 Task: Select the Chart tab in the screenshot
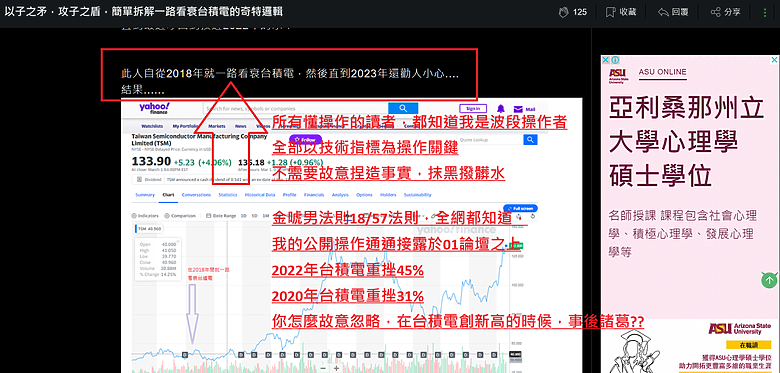click(169, 195)
